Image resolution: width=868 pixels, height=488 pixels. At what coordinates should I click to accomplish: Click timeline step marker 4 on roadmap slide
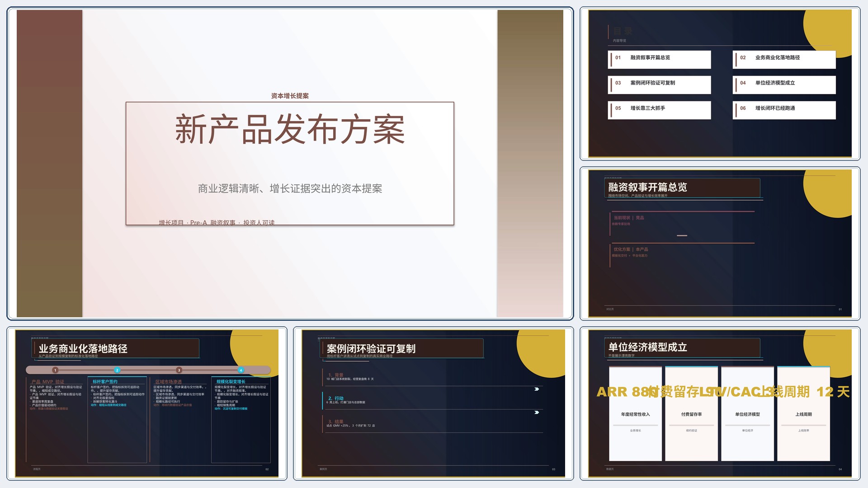tap(241, 370)
